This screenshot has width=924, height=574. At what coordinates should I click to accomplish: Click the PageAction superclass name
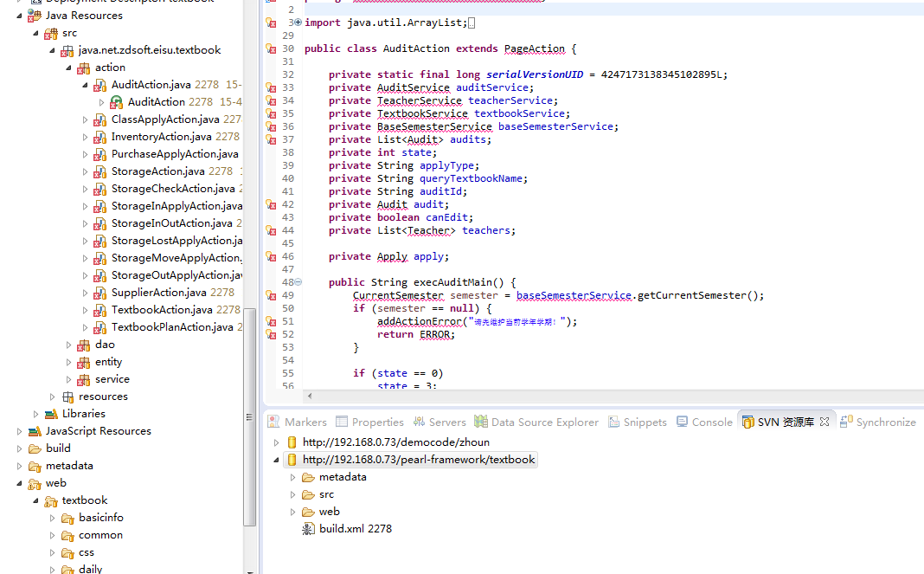(x=535, y=49)
